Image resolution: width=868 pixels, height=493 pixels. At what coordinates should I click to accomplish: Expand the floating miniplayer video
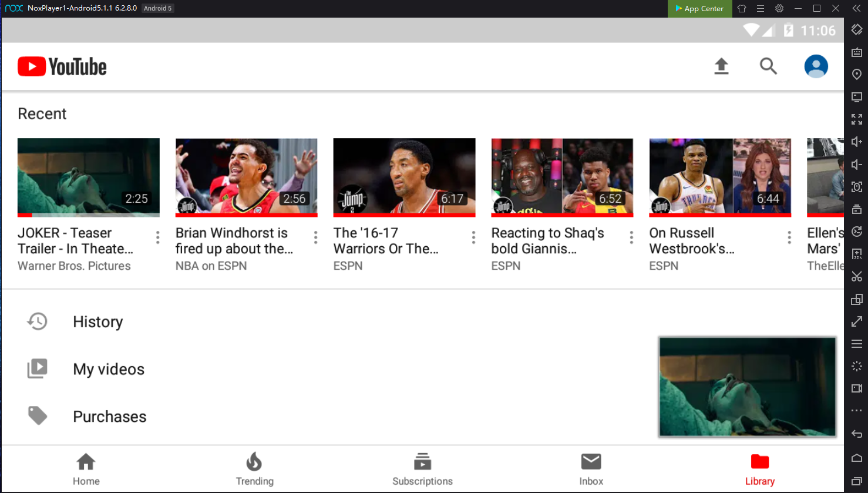coord(747,387)
